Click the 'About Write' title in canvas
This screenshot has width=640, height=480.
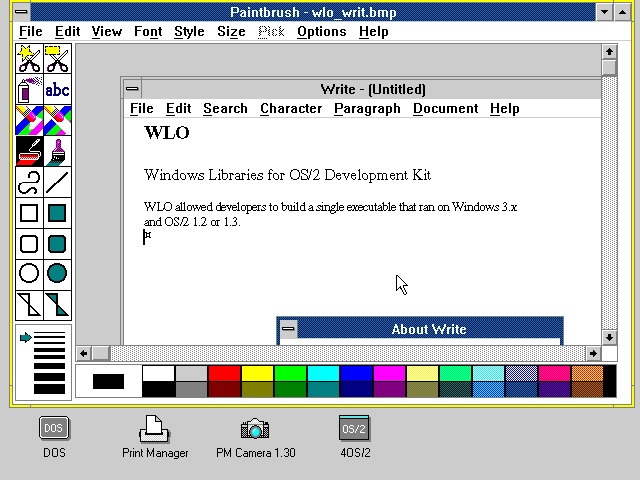pos(429,329)
